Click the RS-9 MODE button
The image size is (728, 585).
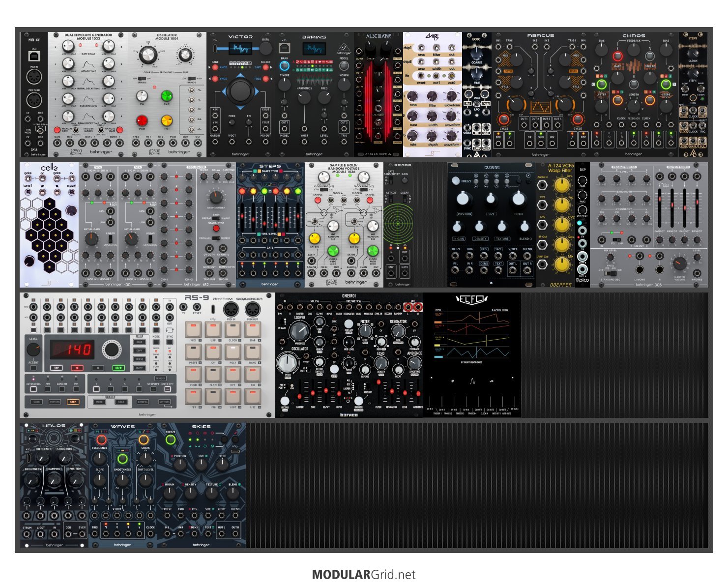pyautogui.click(x=156, y=342)
